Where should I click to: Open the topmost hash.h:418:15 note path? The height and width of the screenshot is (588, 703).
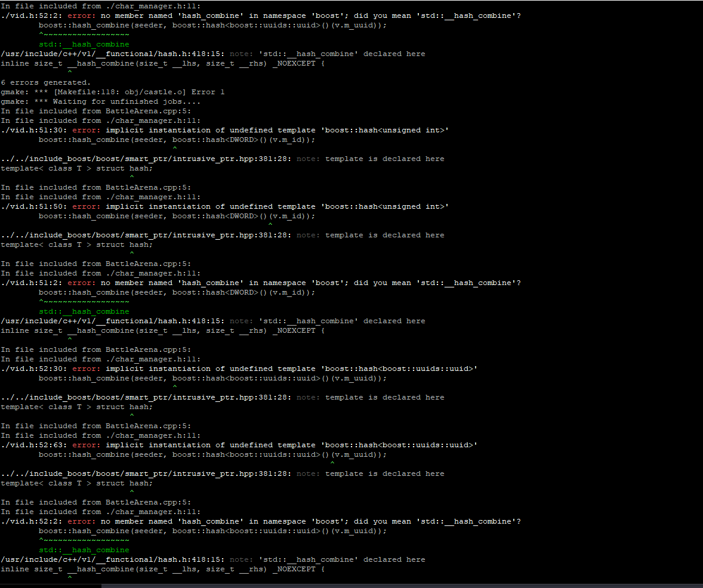112,54
